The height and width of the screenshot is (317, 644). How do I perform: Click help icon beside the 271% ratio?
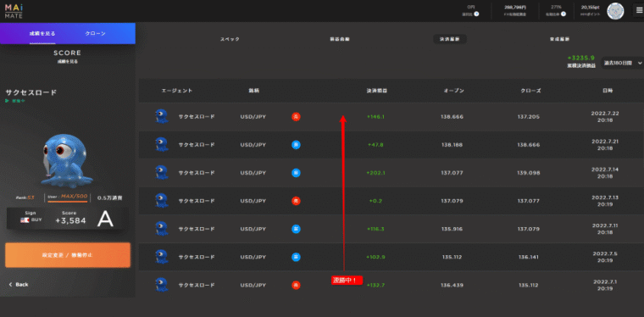(563, 14)
